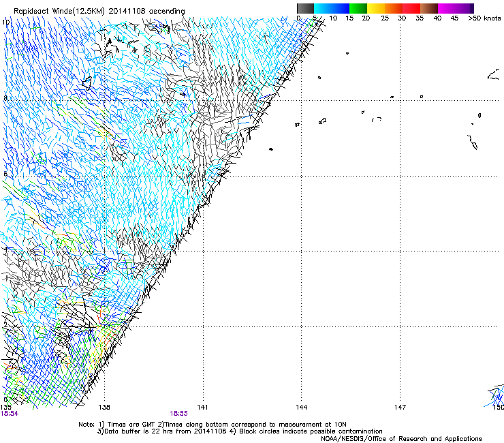
Task: Click the longitude label '147'
Action: point(400,408)
